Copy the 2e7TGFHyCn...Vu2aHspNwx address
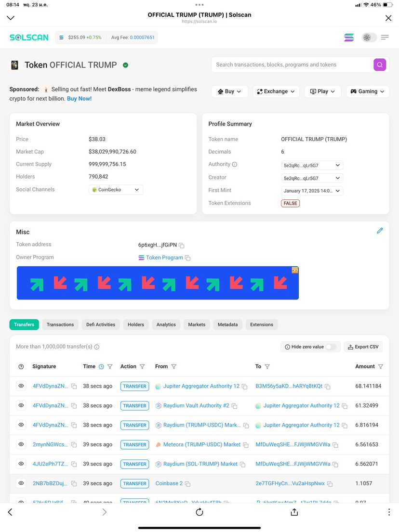The width and height of the screenshot is (399, 532). point(330,484)
